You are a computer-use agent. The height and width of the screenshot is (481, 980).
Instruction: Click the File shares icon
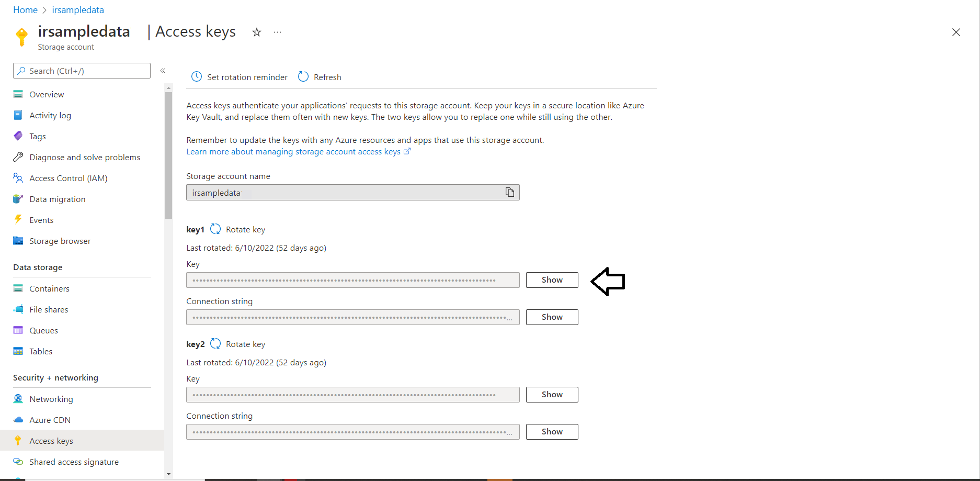coord(18,309)
